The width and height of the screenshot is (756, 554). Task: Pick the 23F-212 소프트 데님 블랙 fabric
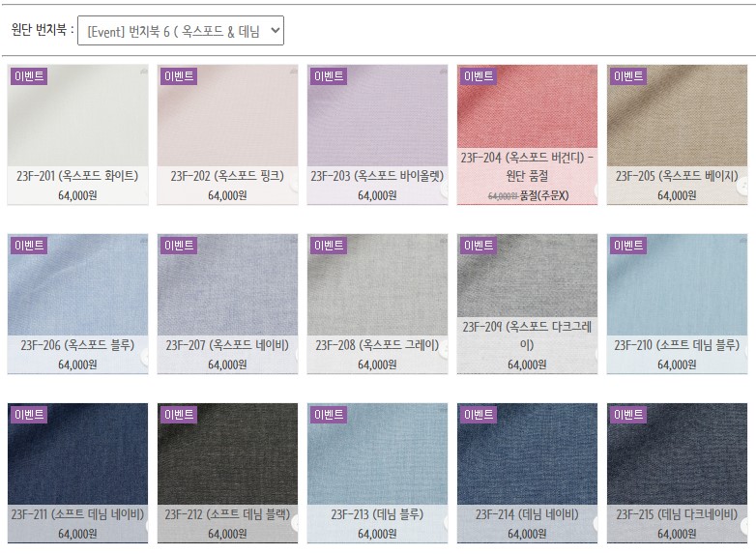(227, 473)
